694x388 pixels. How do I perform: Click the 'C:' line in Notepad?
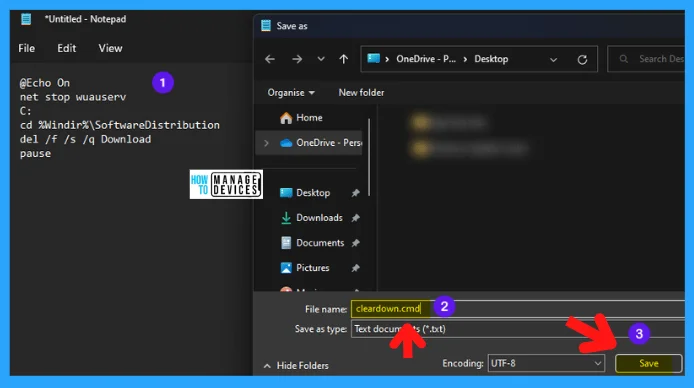pyautogui.click(x=25, y=111)
